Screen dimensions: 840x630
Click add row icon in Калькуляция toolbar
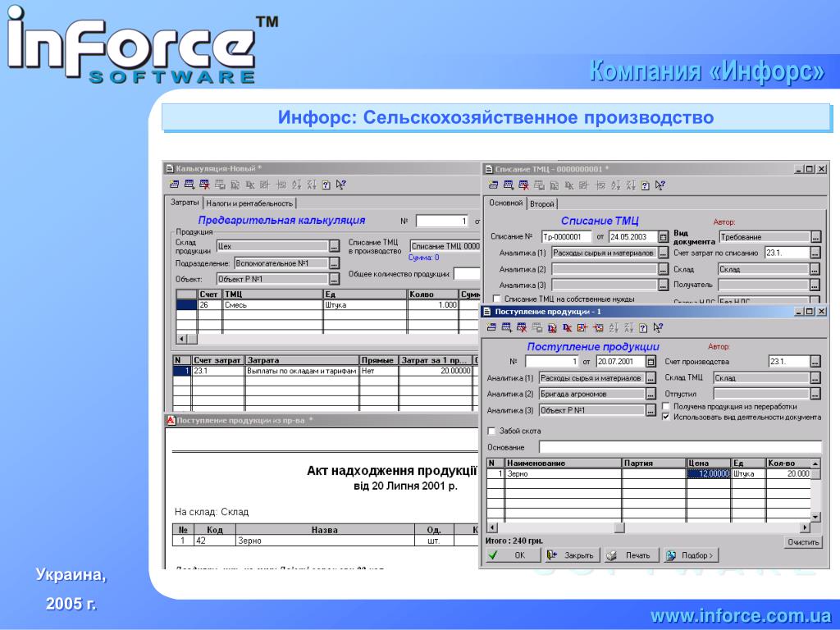pos(189,185)
